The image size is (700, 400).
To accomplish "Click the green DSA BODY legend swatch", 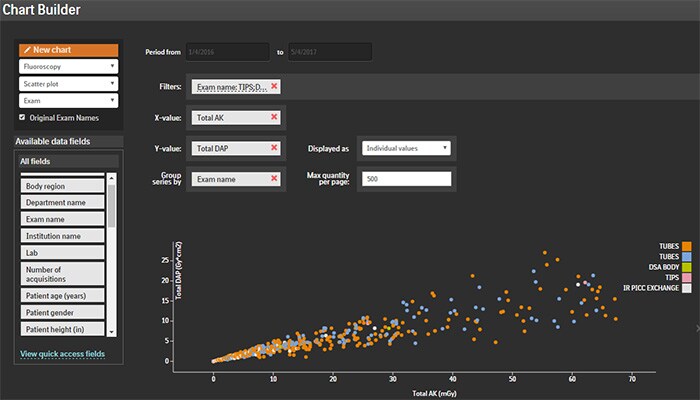I will point(687,267).
